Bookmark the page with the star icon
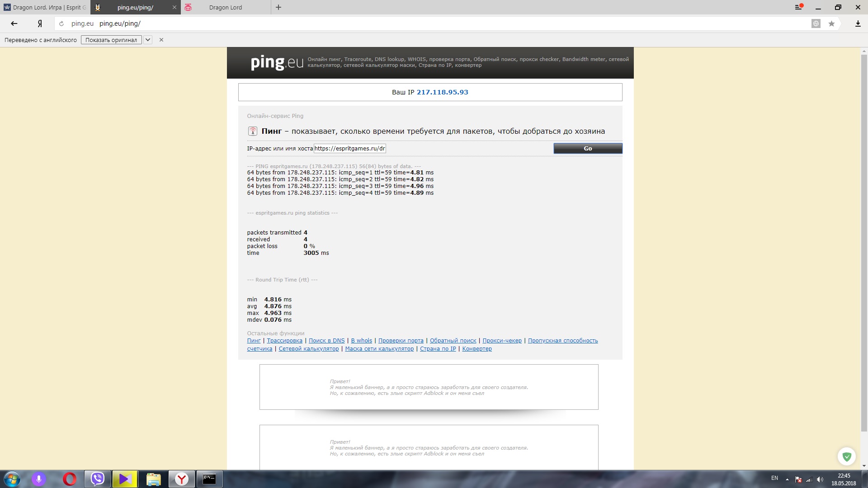 (831, 23)
